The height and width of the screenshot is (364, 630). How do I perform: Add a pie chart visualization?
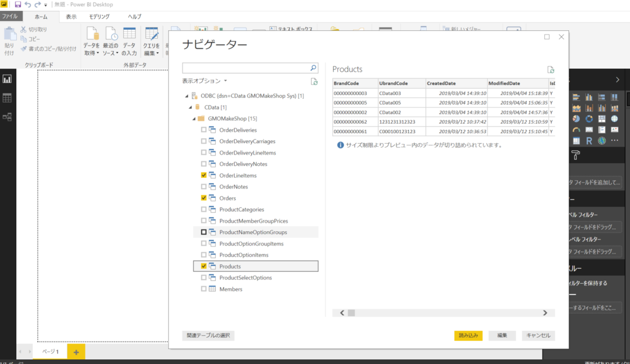tap(576, 119)
